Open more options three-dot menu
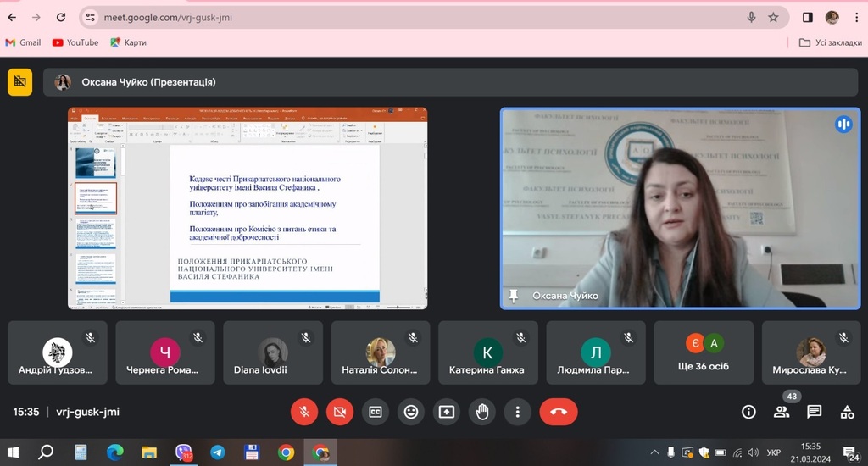Viewport: 868px width, 466px height. 517,412
